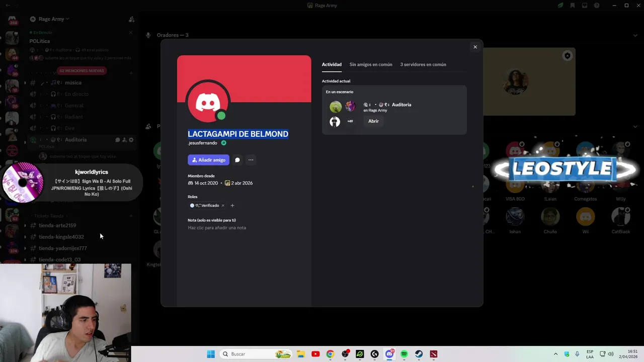Viewport: 644px width, 362px height.
Task: Open the tienda-yadomijex777 channel
Action: (63, 248)
